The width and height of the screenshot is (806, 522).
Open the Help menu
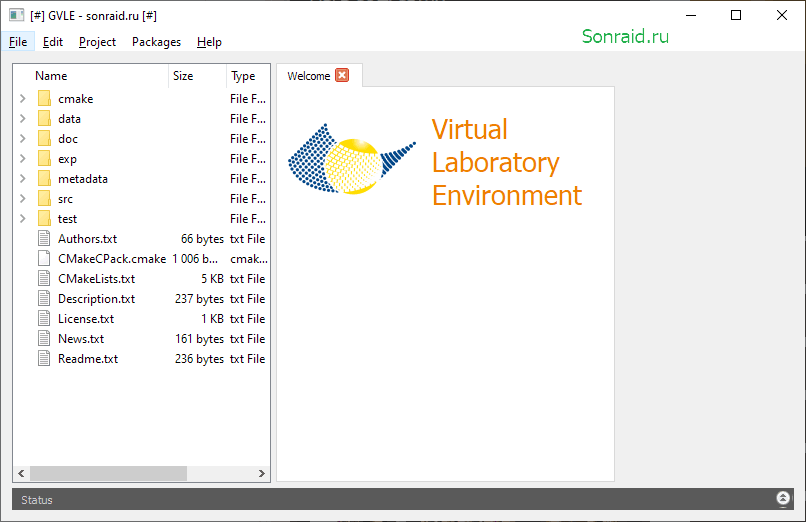209,42
